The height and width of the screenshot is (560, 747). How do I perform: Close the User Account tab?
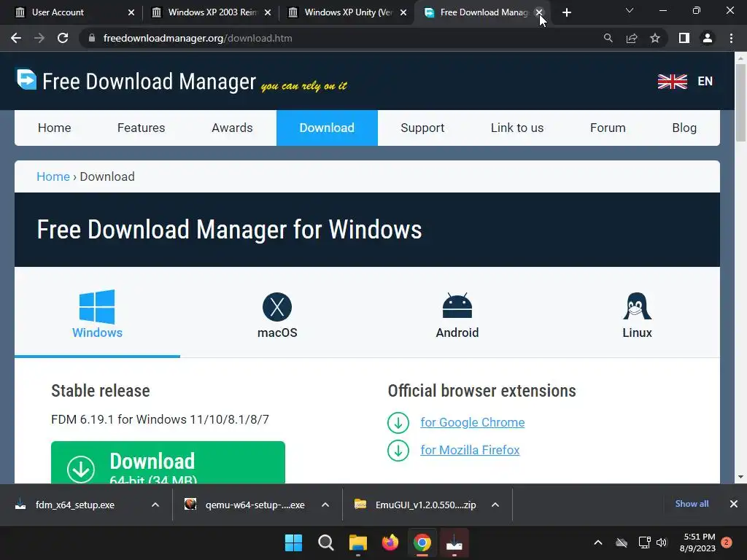tap(131, 12)
